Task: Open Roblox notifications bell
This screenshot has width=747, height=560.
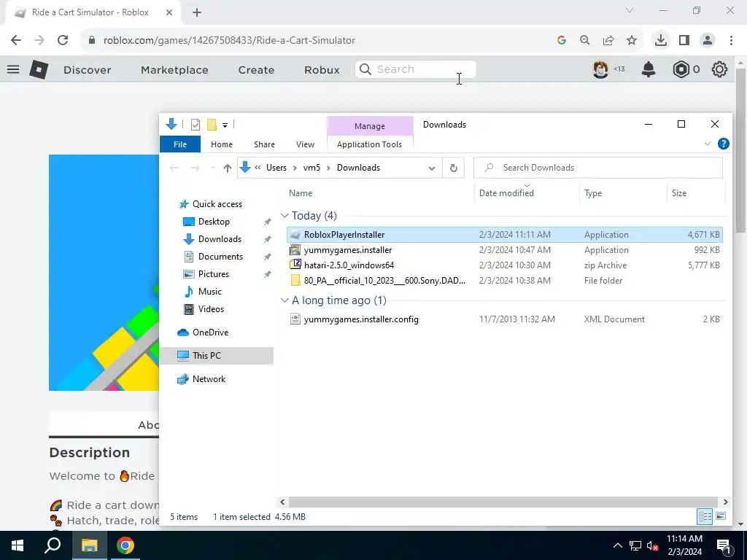Action: coord(649,69)
